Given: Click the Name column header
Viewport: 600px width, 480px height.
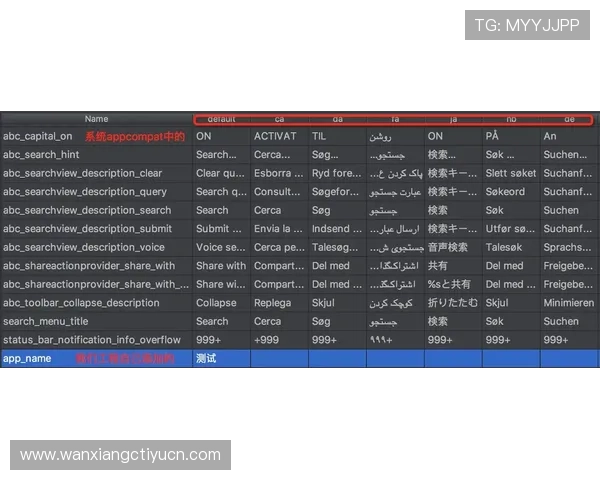Looking at the screenshot, I should pos(96,119).
